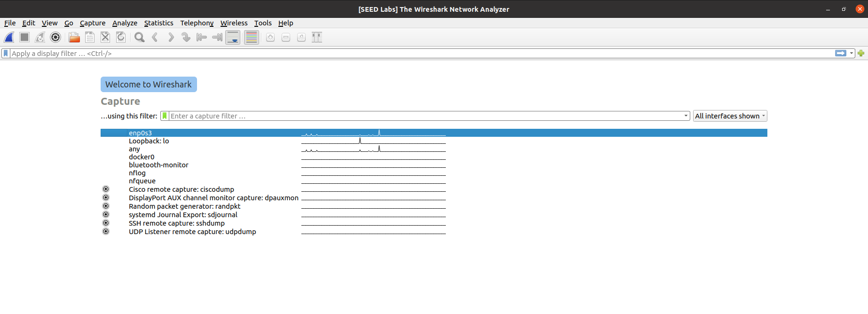Click the Resize columns icon
The width and height of the screenshot is (868, 314).
[317, 37]
